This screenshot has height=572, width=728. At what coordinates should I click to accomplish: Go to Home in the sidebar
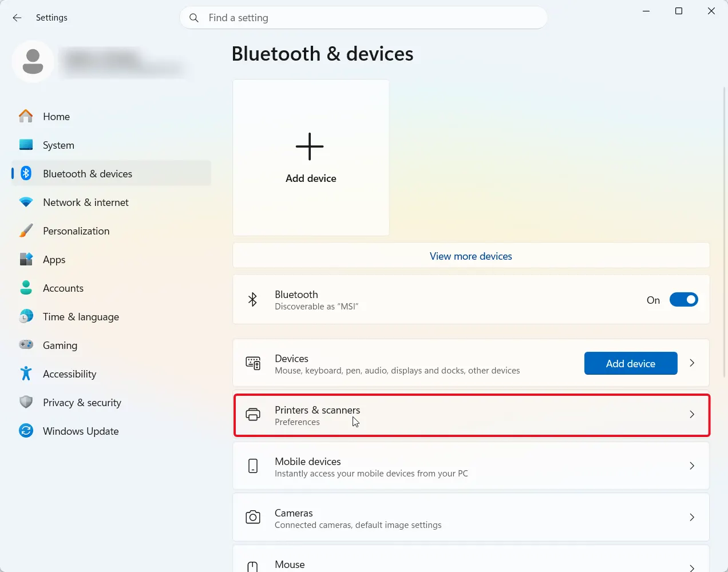[x=56, y=117]
